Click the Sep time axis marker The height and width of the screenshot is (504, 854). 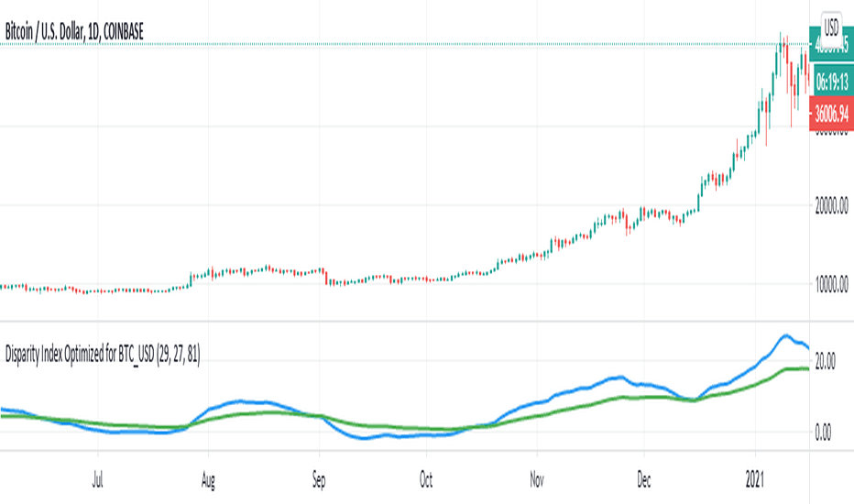tap(319, 480)
